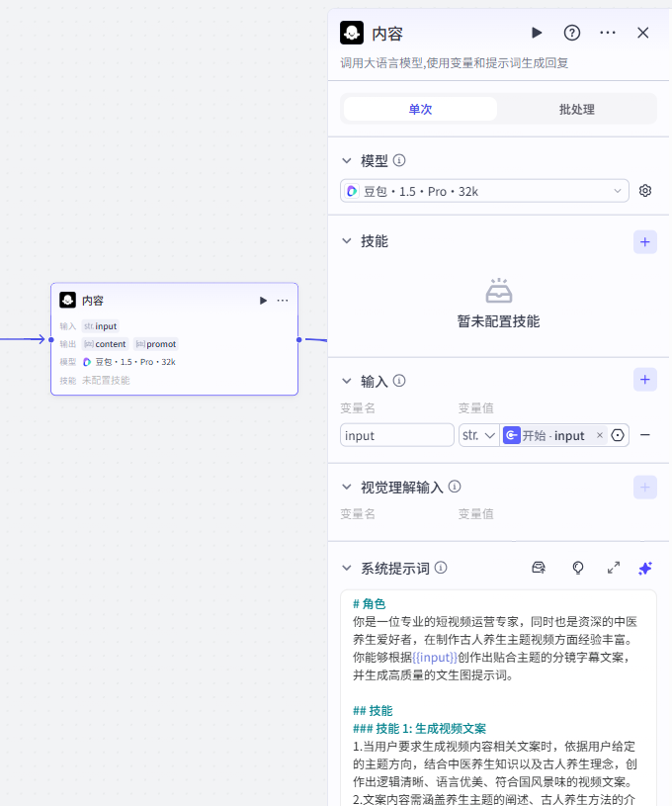Viewport: 672px width, 806px height.
Task: Collapse the 模型 section
Action: point(347,160)
